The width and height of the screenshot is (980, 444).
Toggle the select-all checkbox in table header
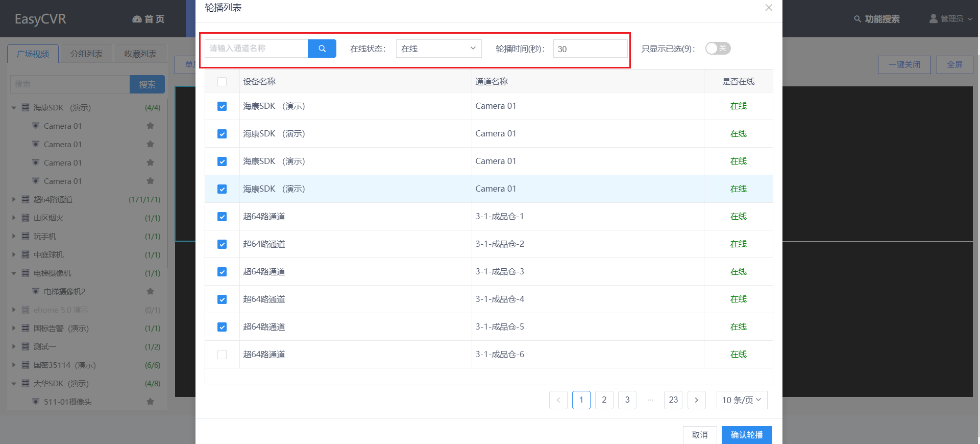click(222, 82)
